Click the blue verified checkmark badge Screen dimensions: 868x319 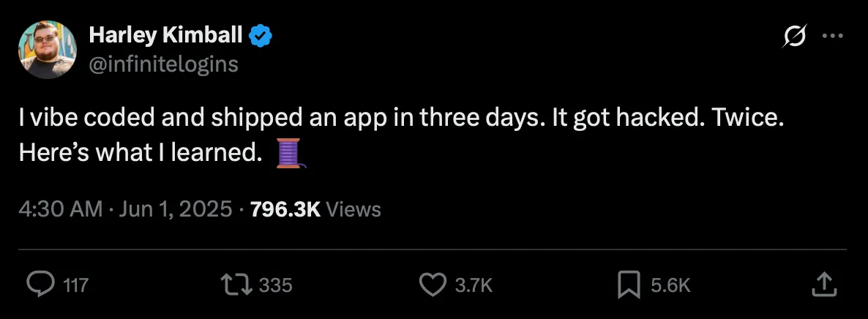click(x=261, y=34)
